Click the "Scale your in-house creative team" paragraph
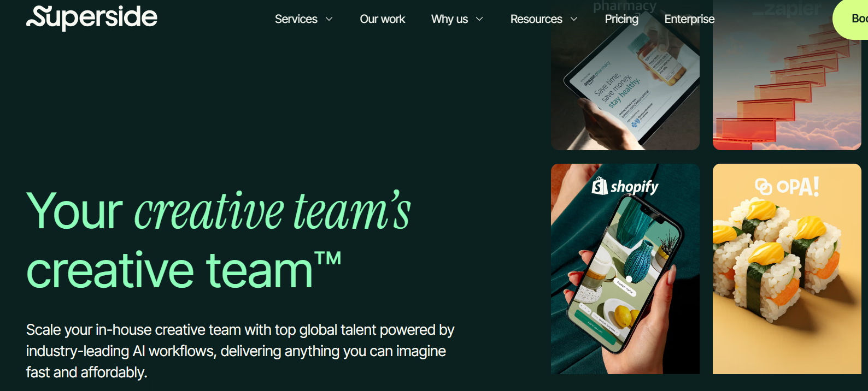The image size is (868, 391). coord(241,351)
